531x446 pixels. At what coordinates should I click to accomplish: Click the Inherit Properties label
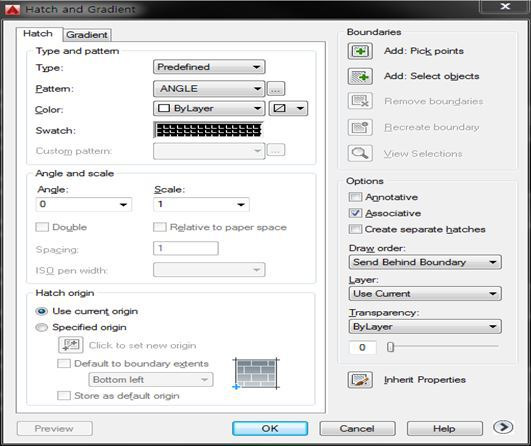[x=425, y=380]
